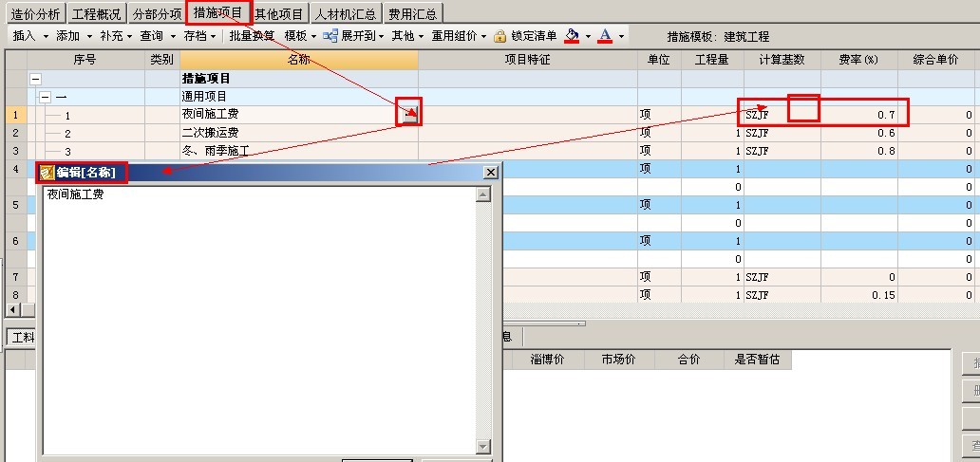Click the 锁定清单 button label
Image resolution: width=980 pixels, height=462 pixels.
[x=534, y=36]
